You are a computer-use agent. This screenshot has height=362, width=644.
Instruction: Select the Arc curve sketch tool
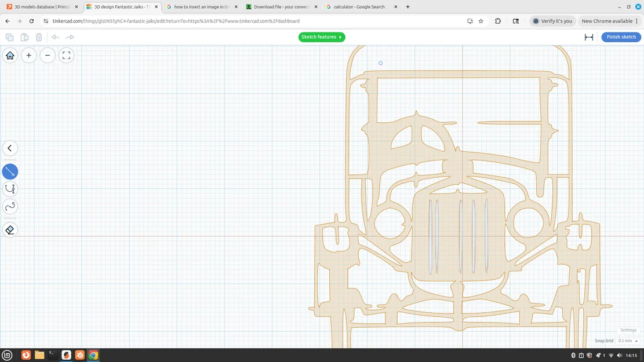10,189
